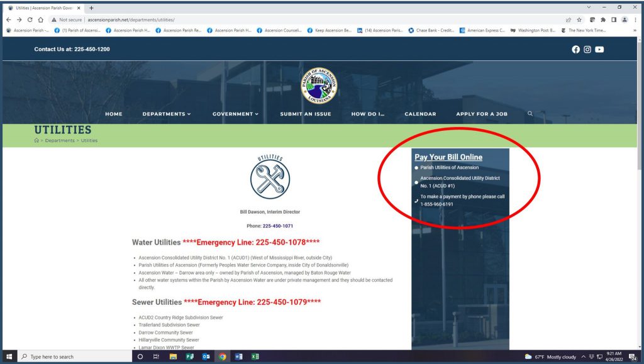
Task: Click phone number 225-450-1071 link
Action: pyautogui.click(x=277, y=226)
